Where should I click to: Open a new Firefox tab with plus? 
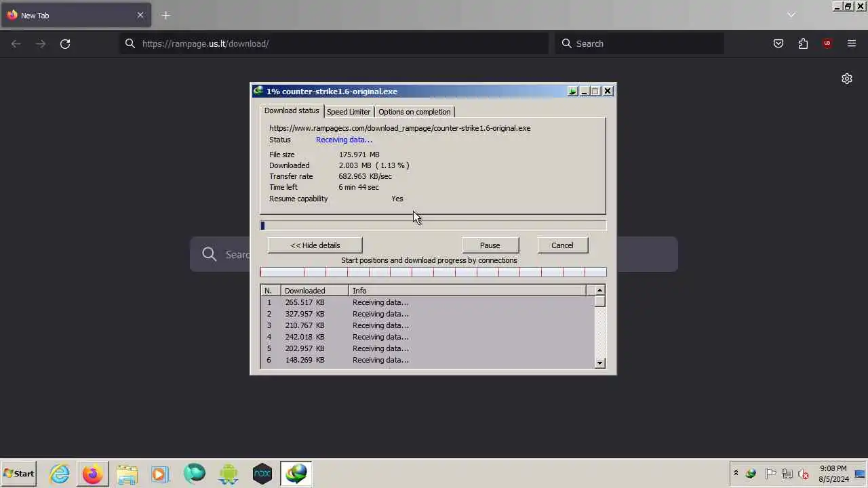tap(166, 15)
